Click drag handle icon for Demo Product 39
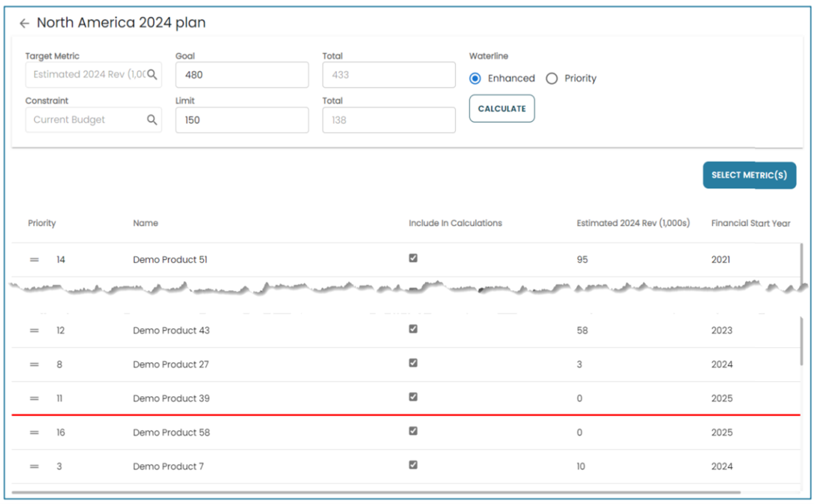Image resolution: width=814 pixels, height=504 pixels. coord(34,399)
